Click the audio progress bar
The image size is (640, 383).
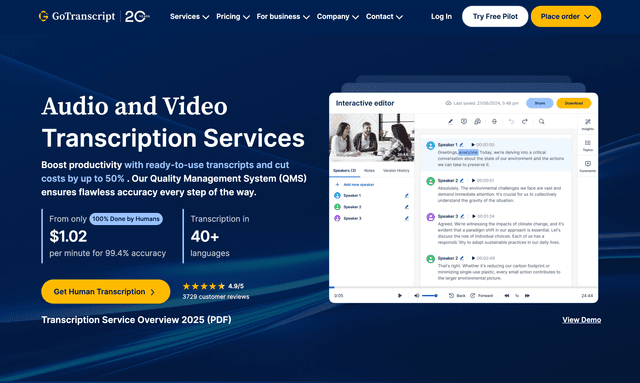tap(463, 287)
